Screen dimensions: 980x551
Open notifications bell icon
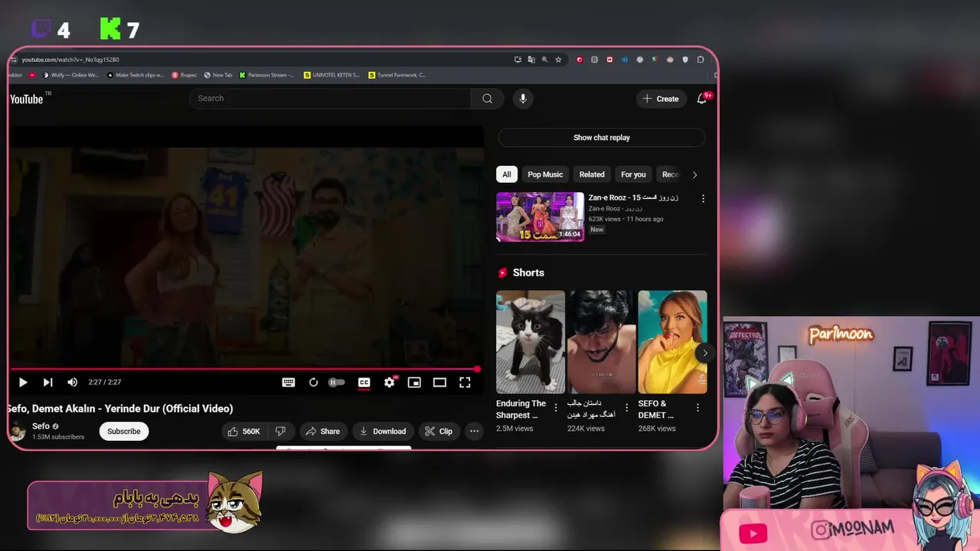click(701, 99)
